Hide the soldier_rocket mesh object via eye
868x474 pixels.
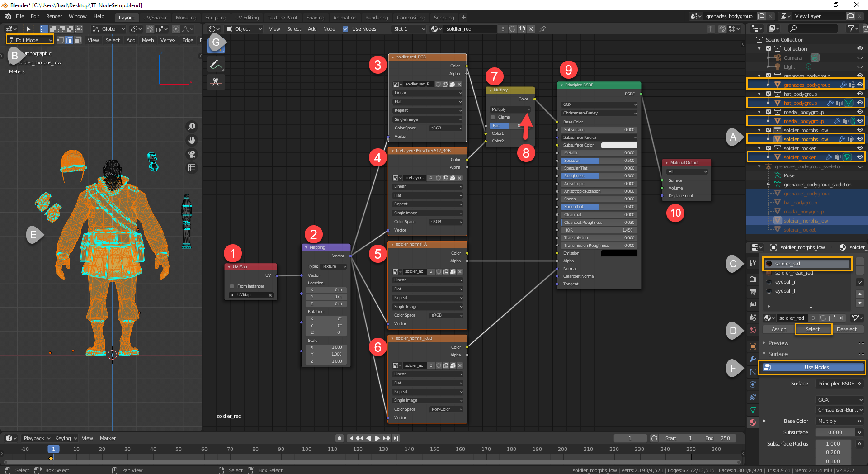click(860, 157)
